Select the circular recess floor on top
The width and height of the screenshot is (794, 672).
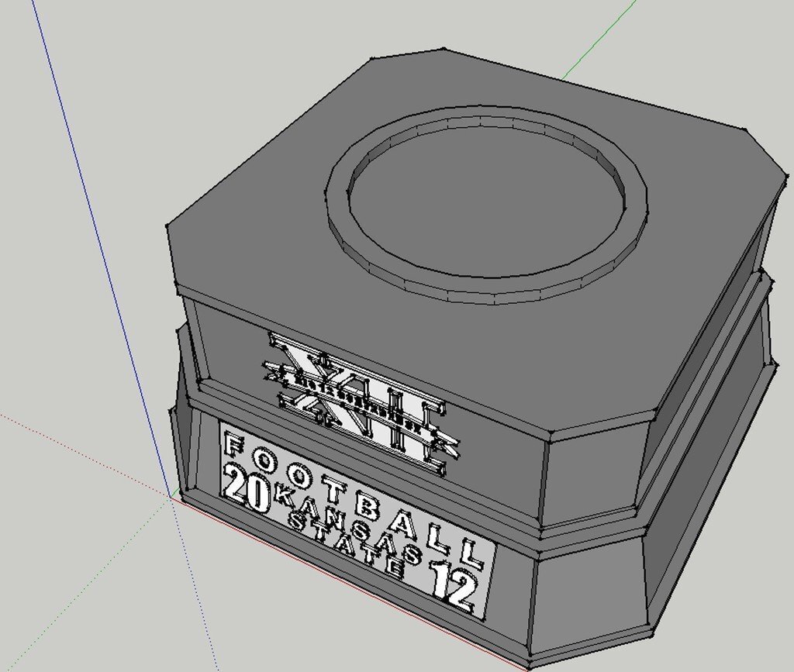(x=485, y=202)
